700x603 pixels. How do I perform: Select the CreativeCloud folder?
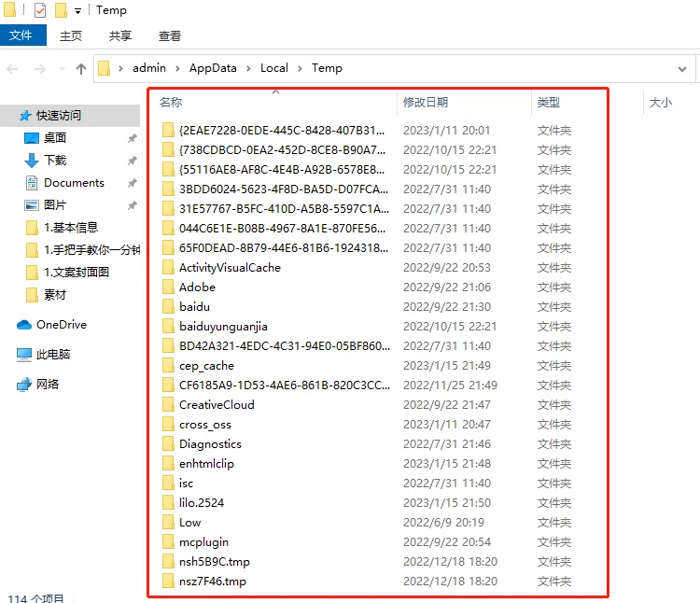[217, 405]
